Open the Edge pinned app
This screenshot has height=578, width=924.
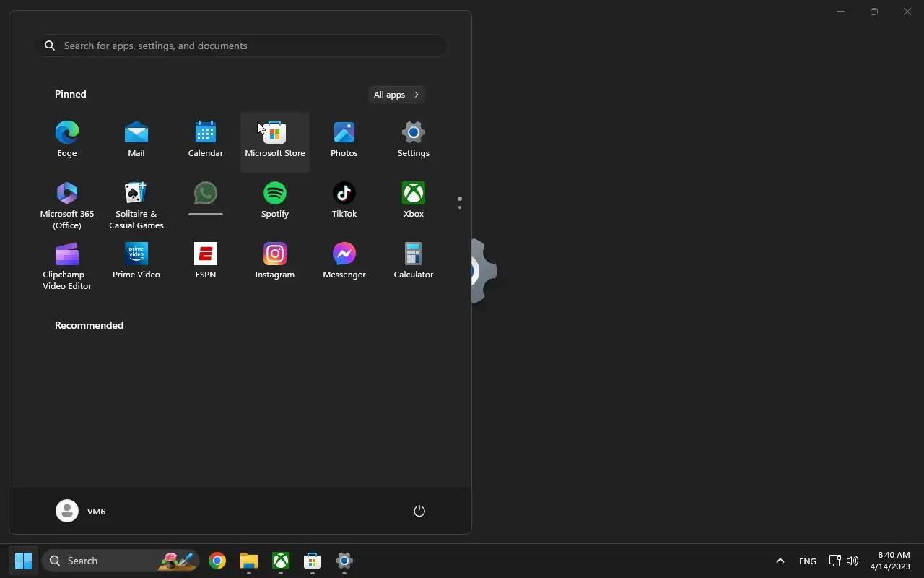point(67,139)
